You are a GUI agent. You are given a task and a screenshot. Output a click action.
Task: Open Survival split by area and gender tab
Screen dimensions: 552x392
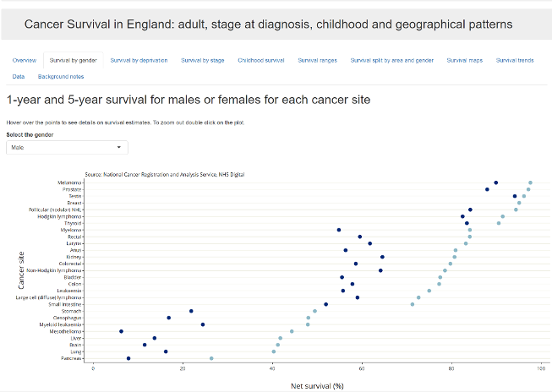click(392, 60)
